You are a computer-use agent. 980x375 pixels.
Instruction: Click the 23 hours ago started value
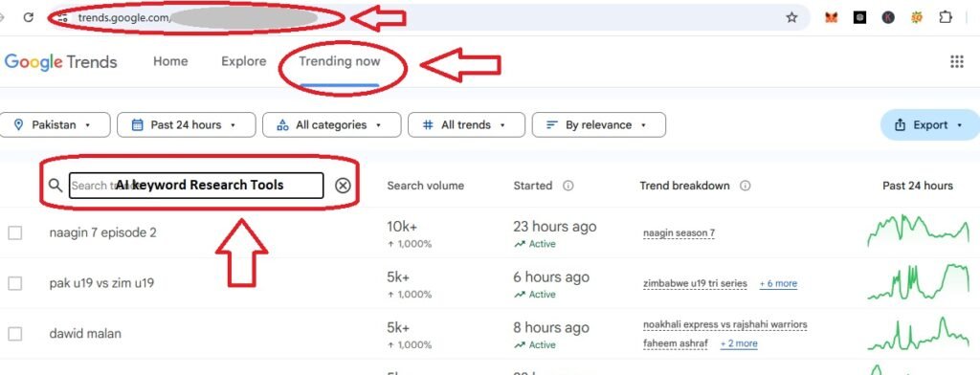click(555, 227)
